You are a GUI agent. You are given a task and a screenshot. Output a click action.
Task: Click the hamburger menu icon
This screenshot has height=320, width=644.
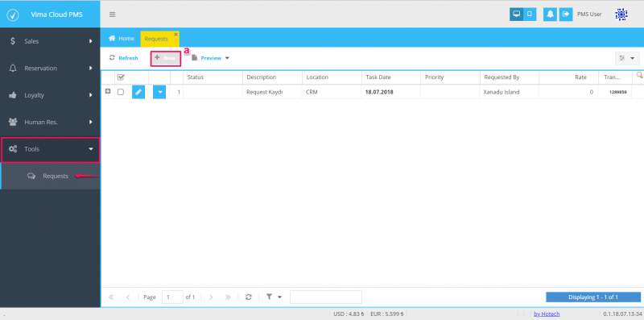(x=112, y=15)
